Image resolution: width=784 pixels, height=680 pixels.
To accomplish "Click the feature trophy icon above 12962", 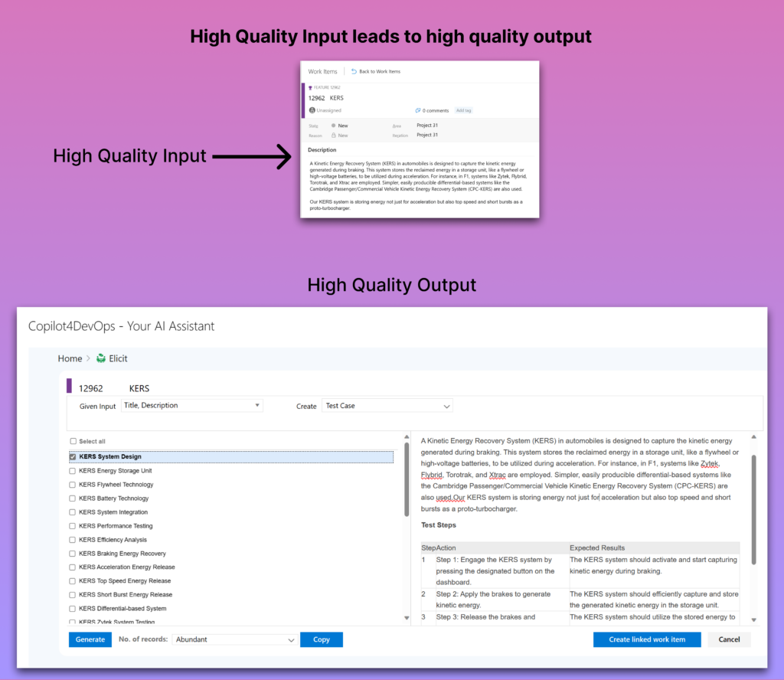I will click(311, 87).
